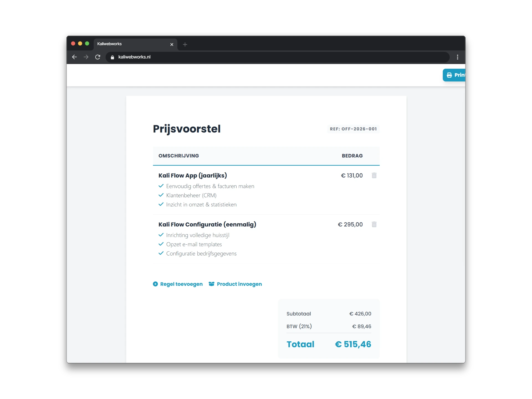Click 'Opzet e-mail templates' feature line
The height and width of the screenshot is (399, 532).
point(194,244)
